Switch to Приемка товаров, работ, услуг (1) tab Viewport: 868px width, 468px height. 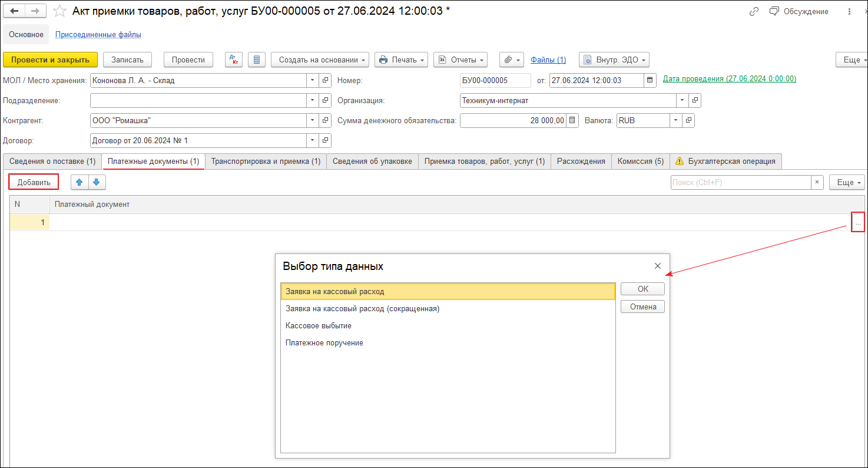coord(485,161)
